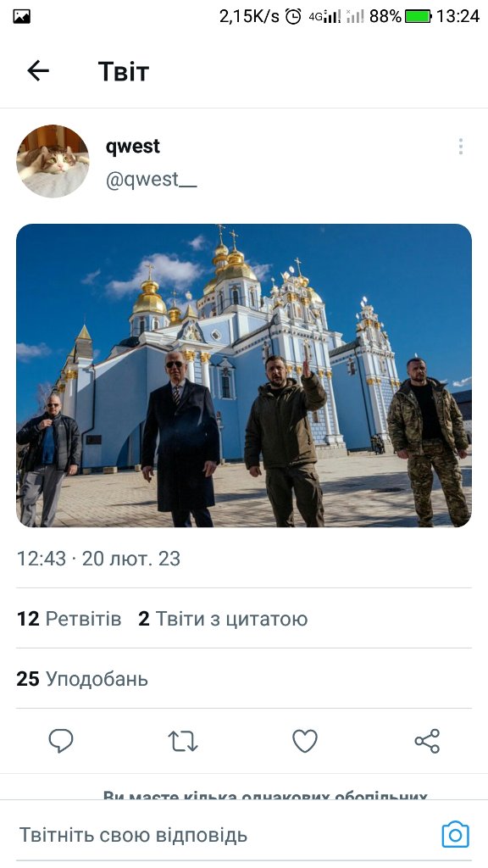View the 12 Ретвітів list
Image resolution: width=488 pixels, height=868 pixels.
69,618
